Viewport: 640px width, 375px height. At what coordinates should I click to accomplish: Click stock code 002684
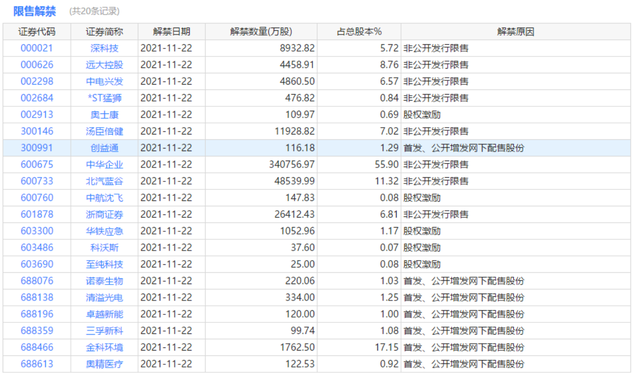point(37,98)
